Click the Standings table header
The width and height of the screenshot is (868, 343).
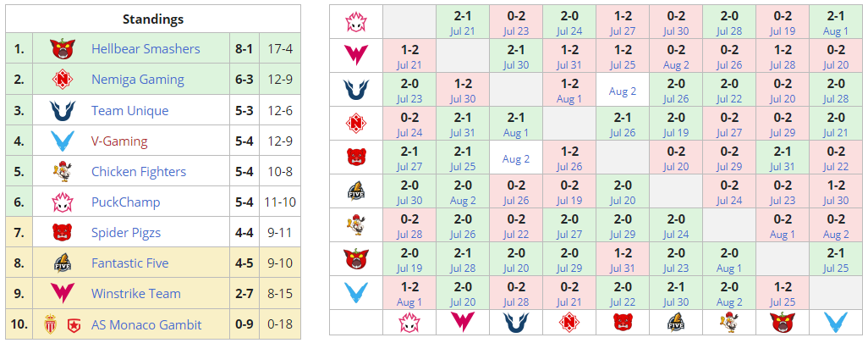click(152, 19)
